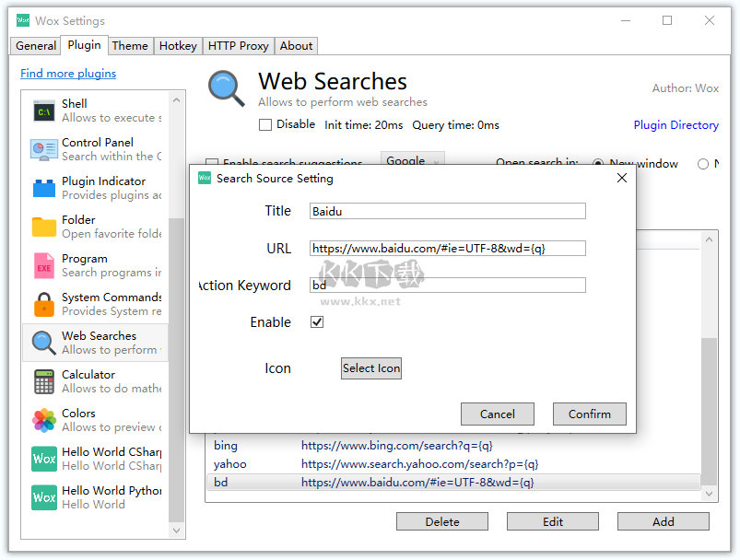Switch to the Theme tab
The width and height of the screenshot is (740, 560).
[130, 46]
